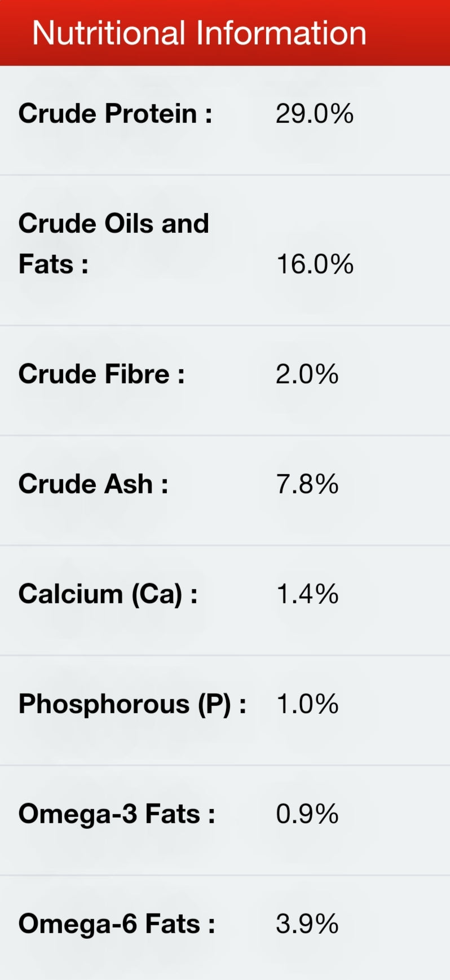Screen dimensions: 450x980
Task: Select the 1.0% Phosphorous value
Action: 307,704
